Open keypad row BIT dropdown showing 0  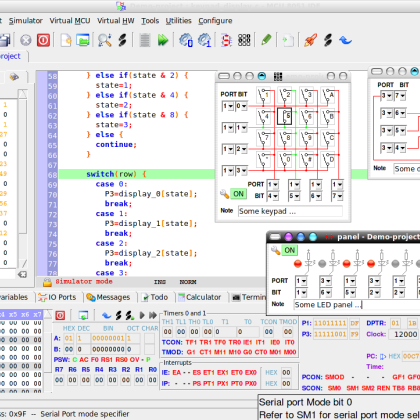(x=241, y=106)
